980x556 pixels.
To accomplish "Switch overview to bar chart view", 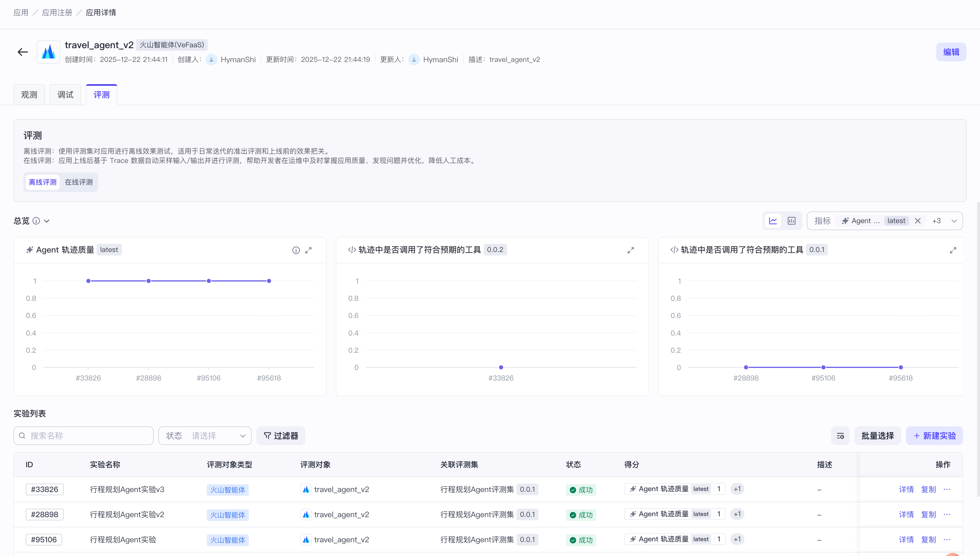I will point(791,221).
